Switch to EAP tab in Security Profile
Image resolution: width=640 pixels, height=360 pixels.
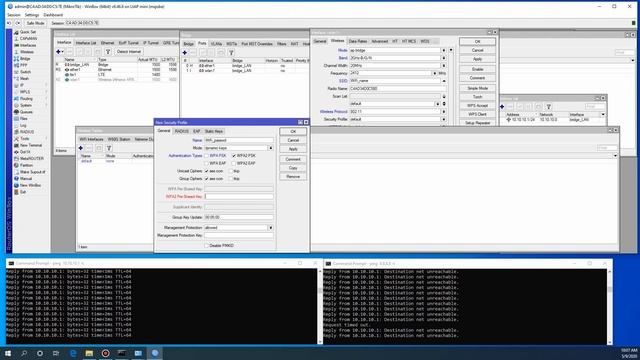pyautogui.click(x=196, y=131)
